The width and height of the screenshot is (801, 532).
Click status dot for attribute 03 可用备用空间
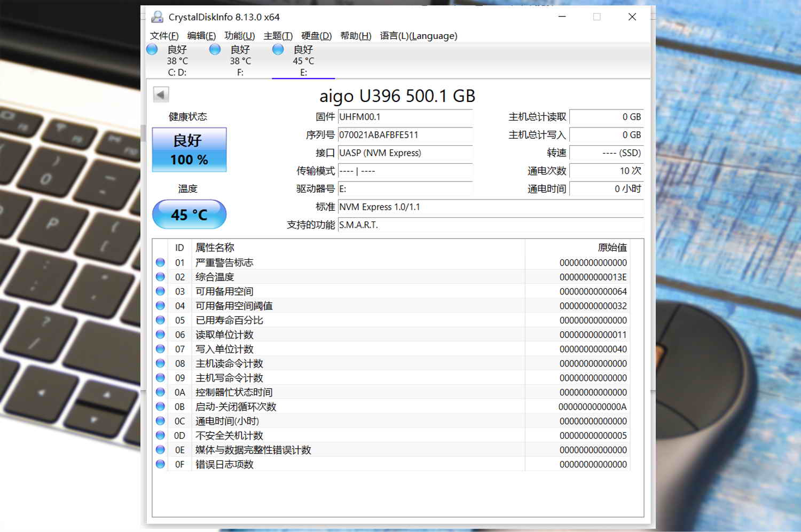[x=160, y=291]
